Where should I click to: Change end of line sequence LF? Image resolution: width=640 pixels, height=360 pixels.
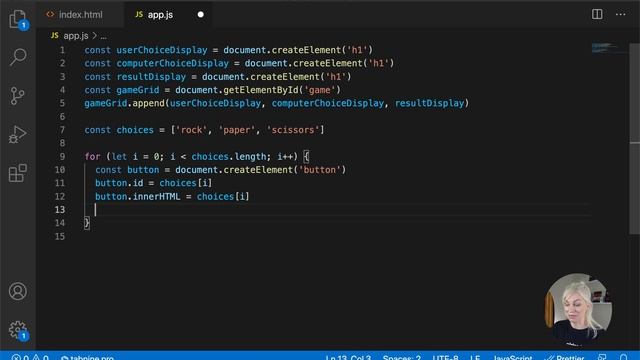pyautogui.click(x=475, y=357)
